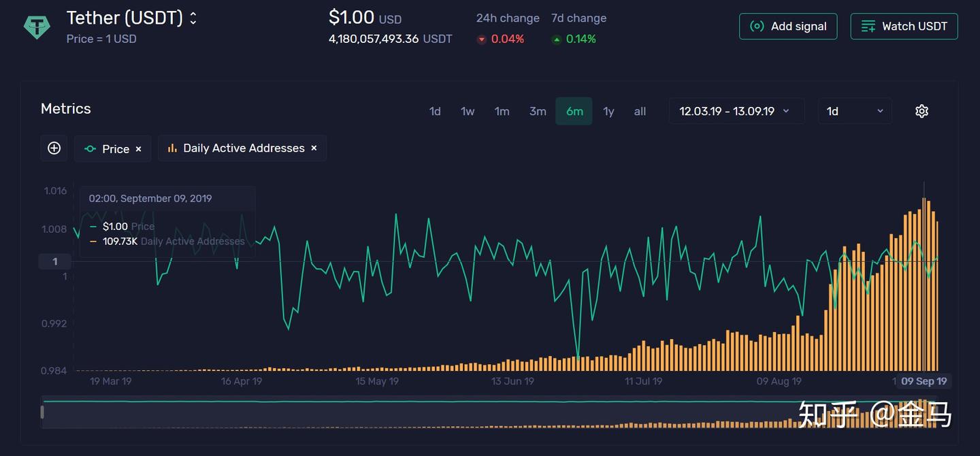Click the timeline scrubber below the chart
The image size is (980, 456).
pos(490,412)
